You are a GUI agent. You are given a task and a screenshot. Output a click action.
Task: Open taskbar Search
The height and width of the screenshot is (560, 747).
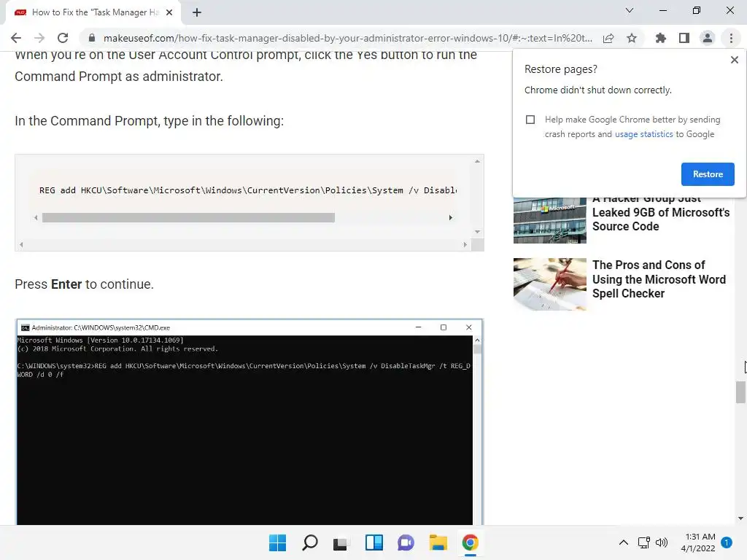pos(309,542)
